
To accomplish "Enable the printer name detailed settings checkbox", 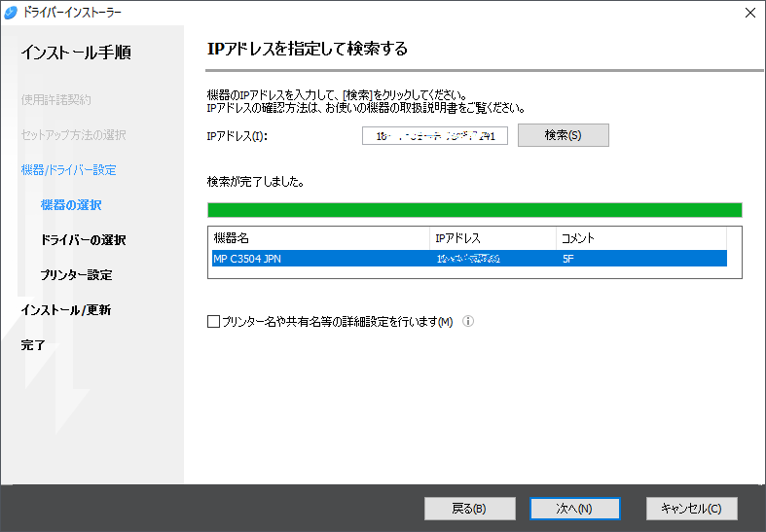I will tap(214, 322).
